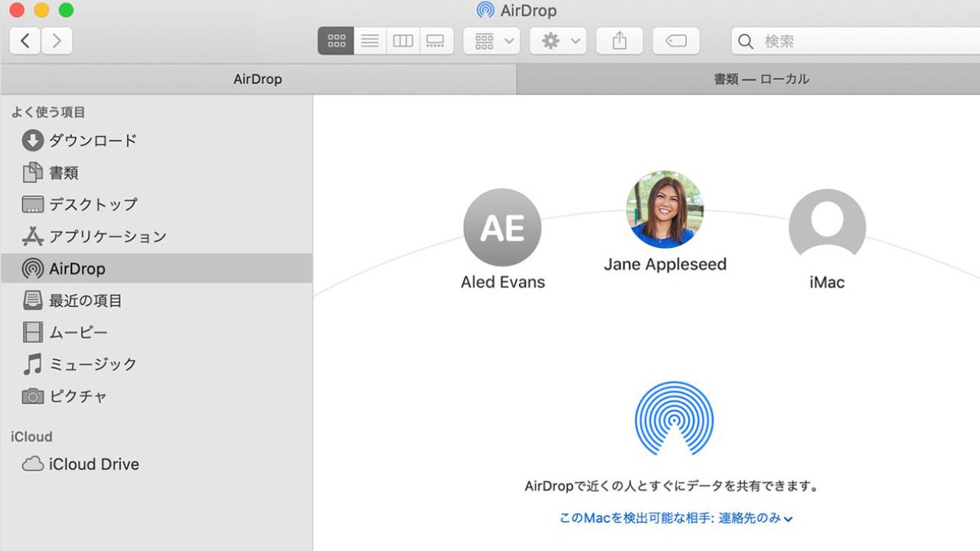Switch to the 書類 — ローカル tab
Screen dimensions: 980x551
pyautogui.click(x=749, y=79)
